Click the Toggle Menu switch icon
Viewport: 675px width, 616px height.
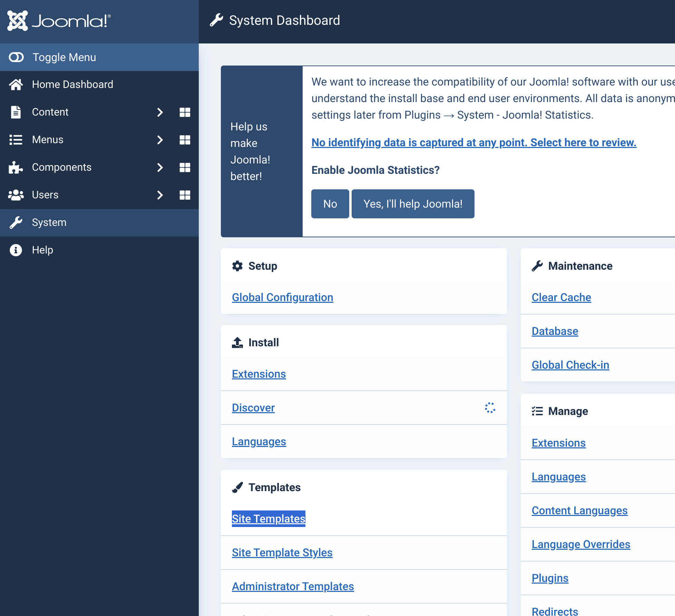(x=16, y=57)
